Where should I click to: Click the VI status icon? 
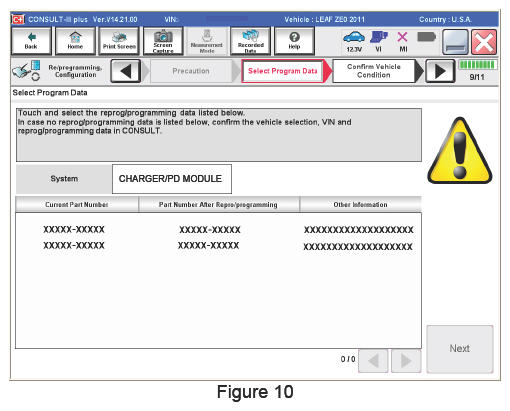pyautogui.click(x=379, y=41)
